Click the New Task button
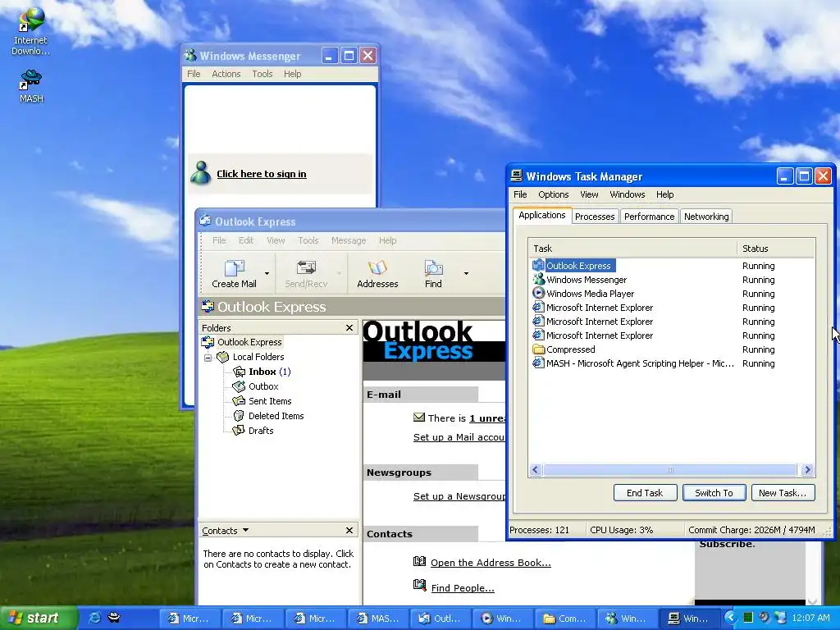This screenshot has width=840, height=630. point(783,493)
